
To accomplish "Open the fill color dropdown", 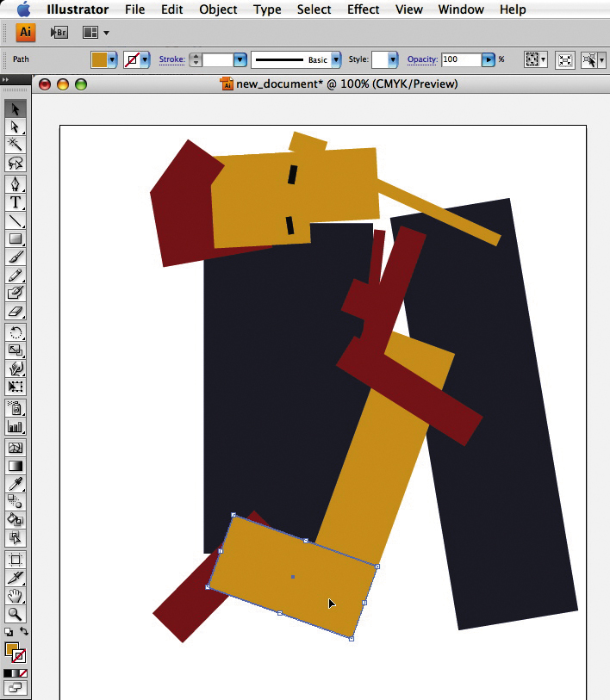I will coord(112,60).
